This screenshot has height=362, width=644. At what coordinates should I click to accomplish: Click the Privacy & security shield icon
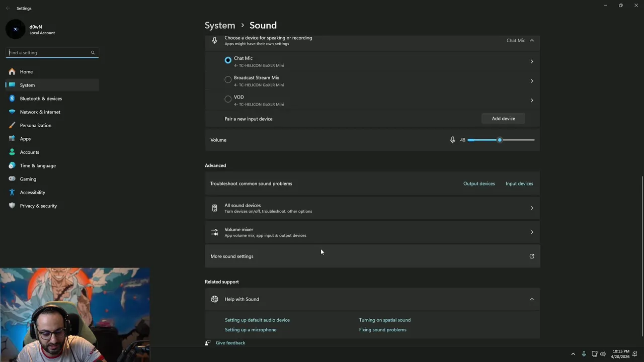12,206
